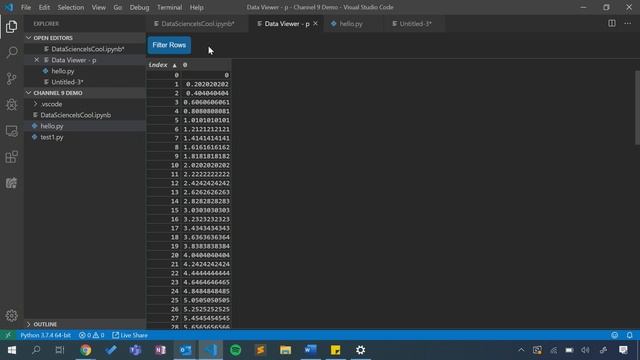Screen dimensions: 640x360
Task: Open the Windows Start menu
Action: tap(11, 350)
